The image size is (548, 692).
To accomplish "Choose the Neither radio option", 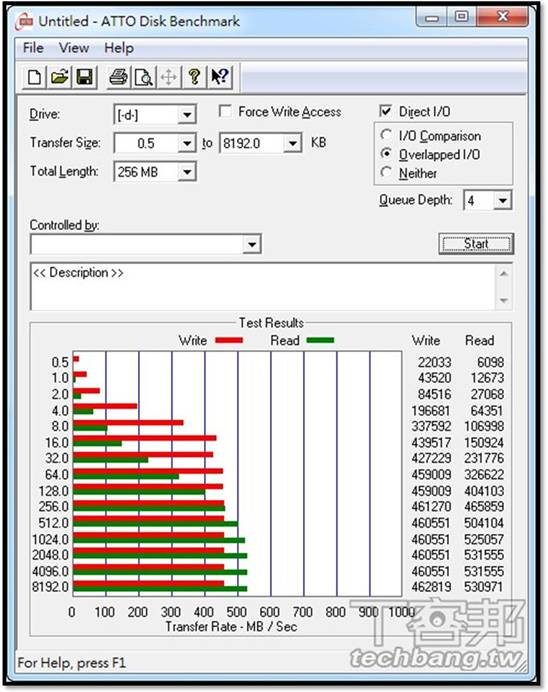I will tap(386, 172).
